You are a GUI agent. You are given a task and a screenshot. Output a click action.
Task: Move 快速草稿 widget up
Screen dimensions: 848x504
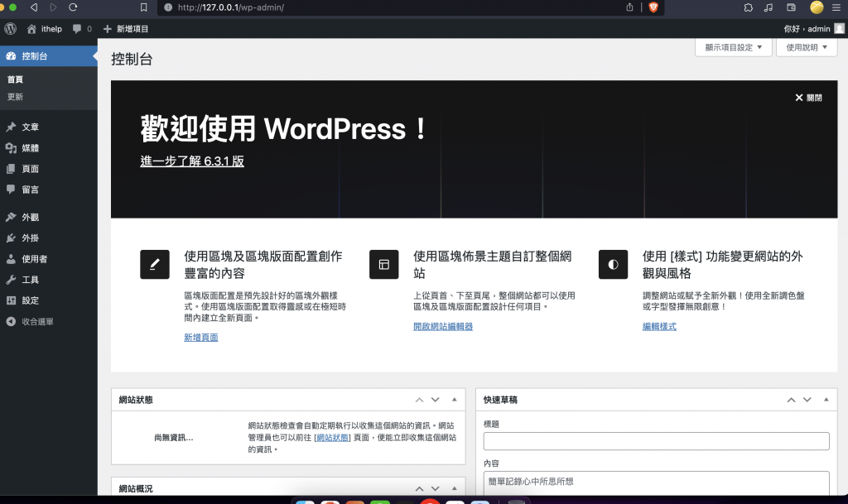point(791,400)
